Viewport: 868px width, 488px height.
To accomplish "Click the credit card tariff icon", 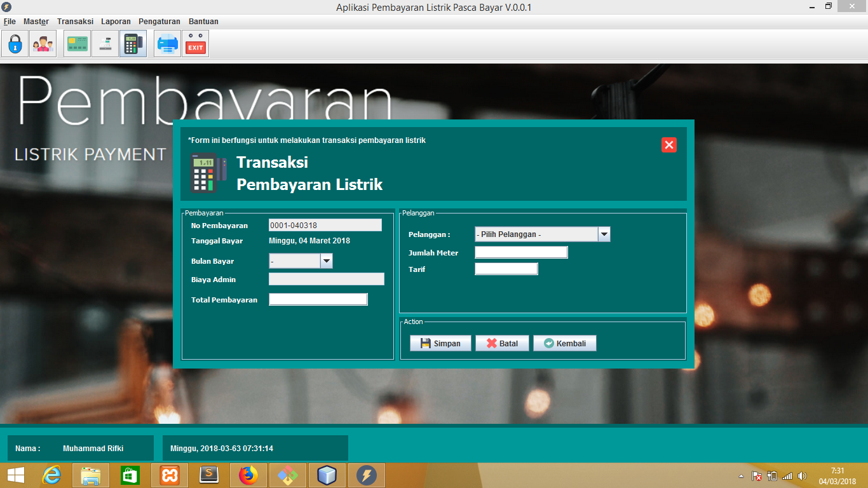I will point(76,43).
